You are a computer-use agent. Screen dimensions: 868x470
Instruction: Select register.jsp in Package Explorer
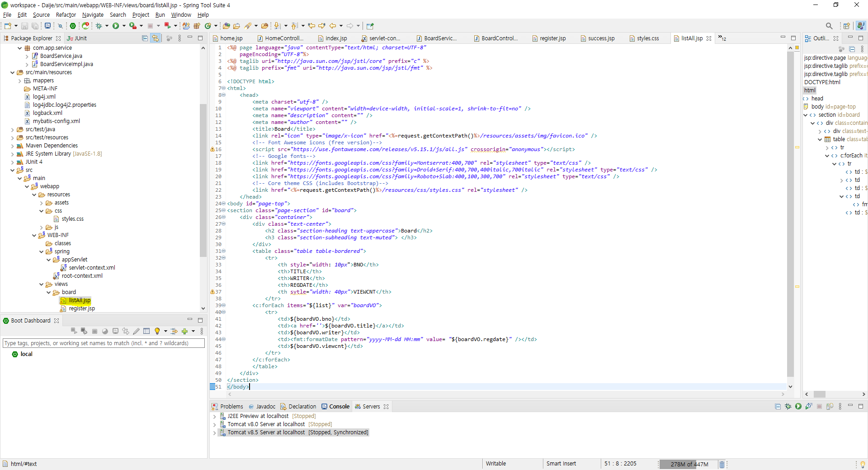tap(78, 309)
